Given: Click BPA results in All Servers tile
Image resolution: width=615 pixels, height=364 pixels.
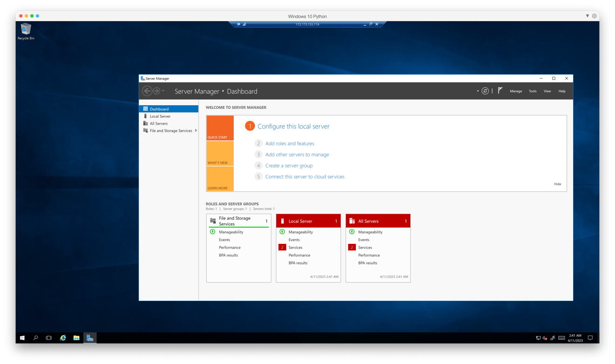Looking at the screenshot, I should [367, 263].
